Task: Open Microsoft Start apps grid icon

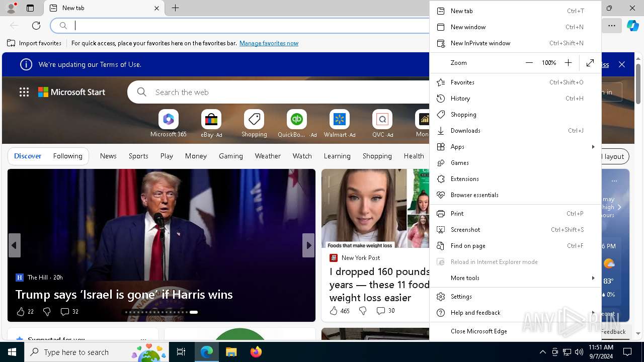Action: (24, 92)
